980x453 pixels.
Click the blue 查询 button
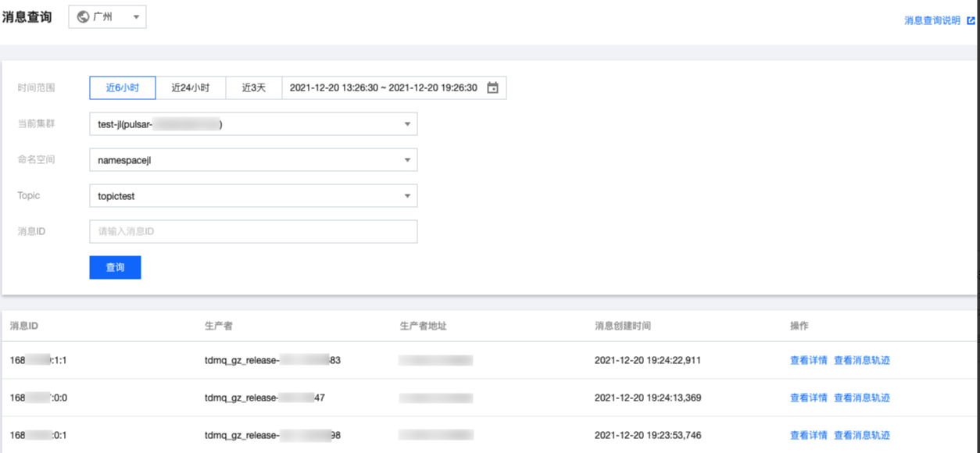[115, 267]
